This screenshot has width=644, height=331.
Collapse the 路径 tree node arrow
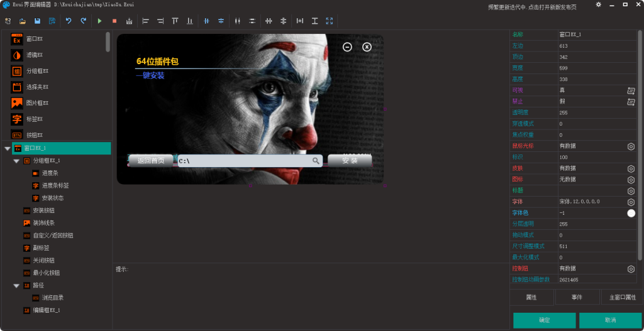[16, 286]
